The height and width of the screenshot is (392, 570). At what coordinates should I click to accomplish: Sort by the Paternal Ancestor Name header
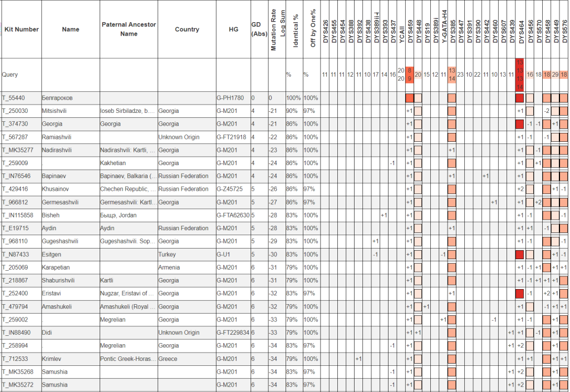[129, 29]
